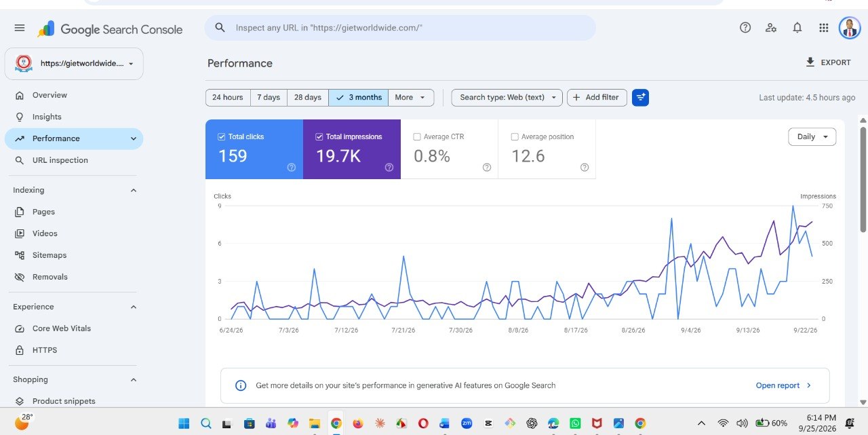The image size is (868, 435).
Task: Open Windows taskbar Search
Action: pyautogui.click(x=205, y=423)
